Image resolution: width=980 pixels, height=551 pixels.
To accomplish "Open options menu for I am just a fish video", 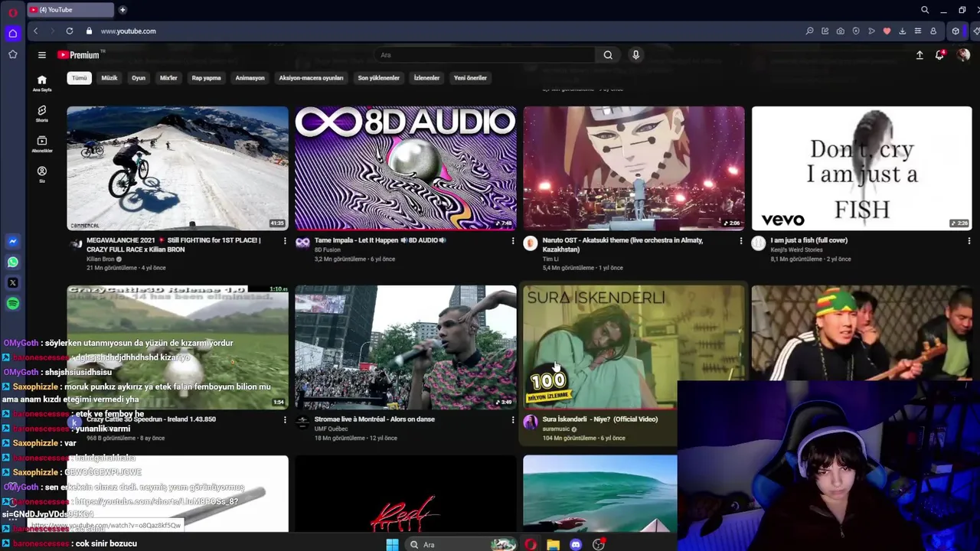I will tap(969, 241).
